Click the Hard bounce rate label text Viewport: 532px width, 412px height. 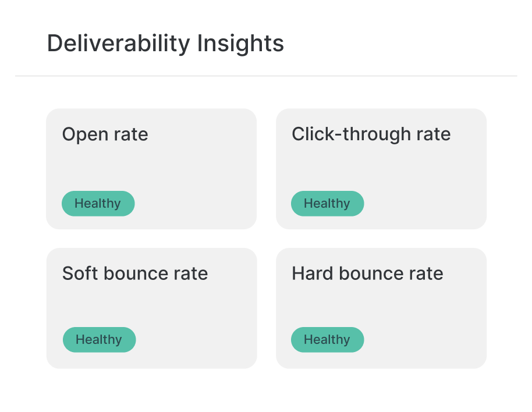[367, 274]
